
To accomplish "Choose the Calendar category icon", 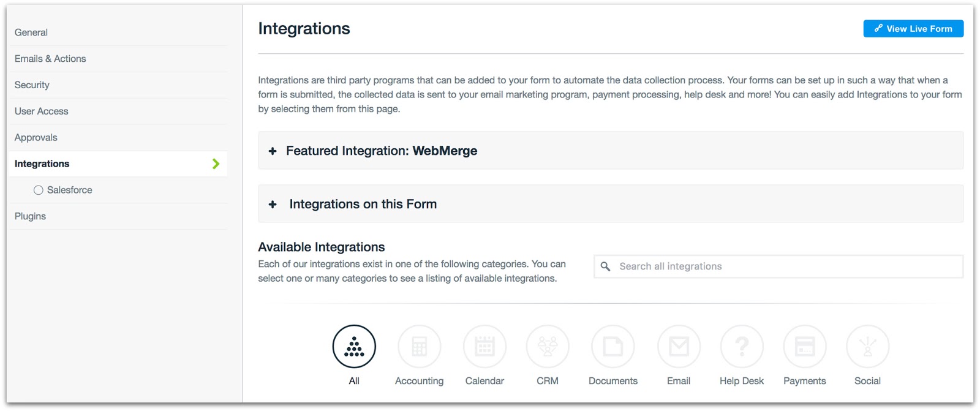I will [484, 347].
